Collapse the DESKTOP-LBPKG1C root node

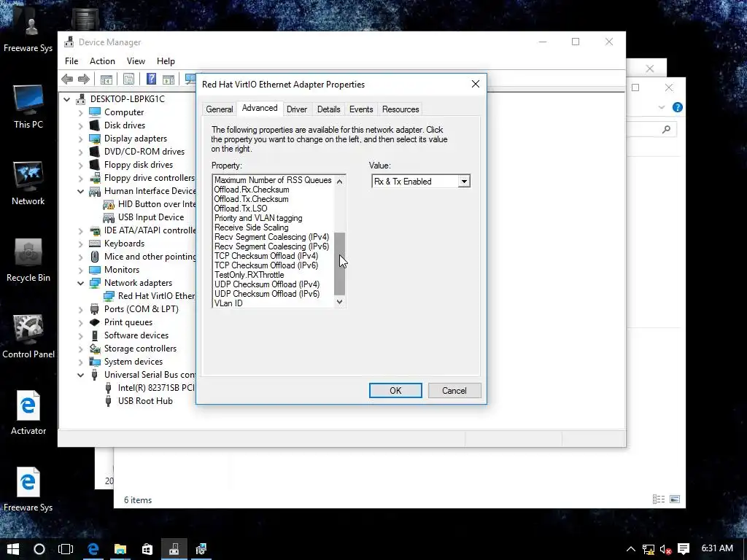[x=66, y=99]
